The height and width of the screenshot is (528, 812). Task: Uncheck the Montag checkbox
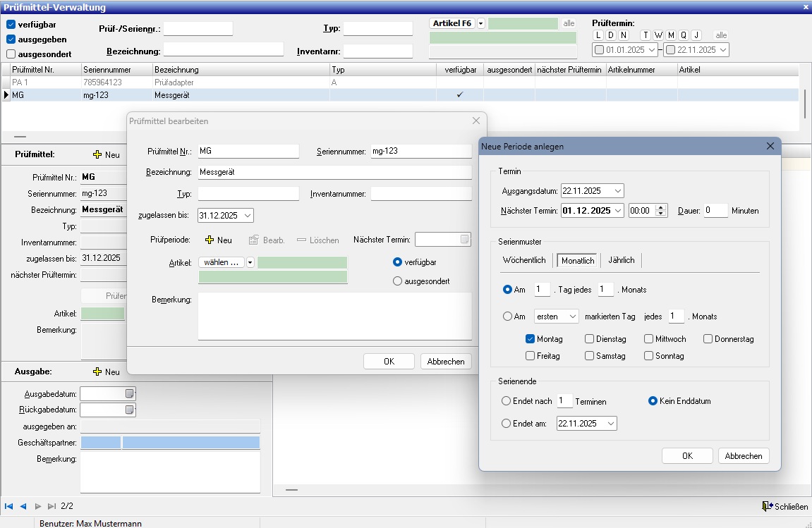click(x=531, y=339)
